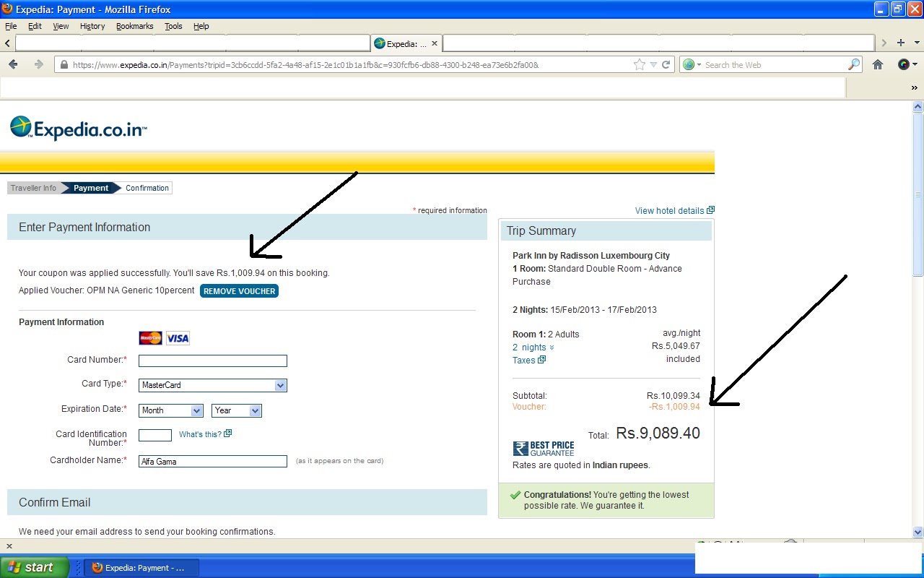Close the Expedia tab
Image resolution: width=924 pixels, height=578 pixels.
435,43
